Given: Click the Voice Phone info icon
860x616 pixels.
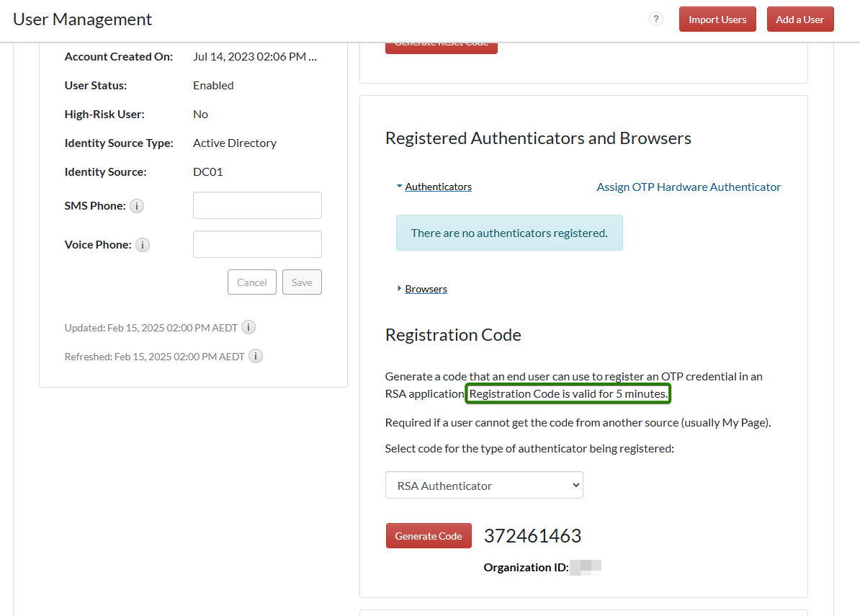Looking at the screenshot, I should pos(143,245).
